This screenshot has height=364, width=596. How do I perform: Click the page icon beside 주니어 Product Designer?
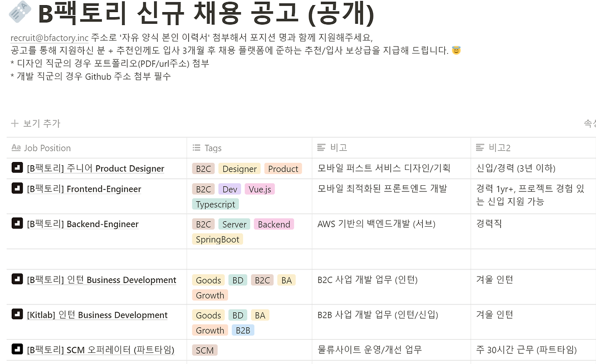17,169
